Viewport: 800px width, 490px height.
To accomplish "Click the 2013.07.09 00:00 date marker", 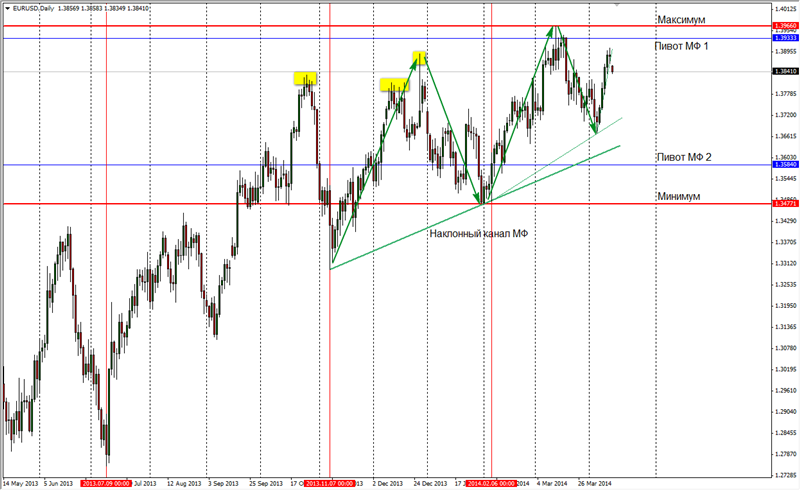I will point(106,483).
